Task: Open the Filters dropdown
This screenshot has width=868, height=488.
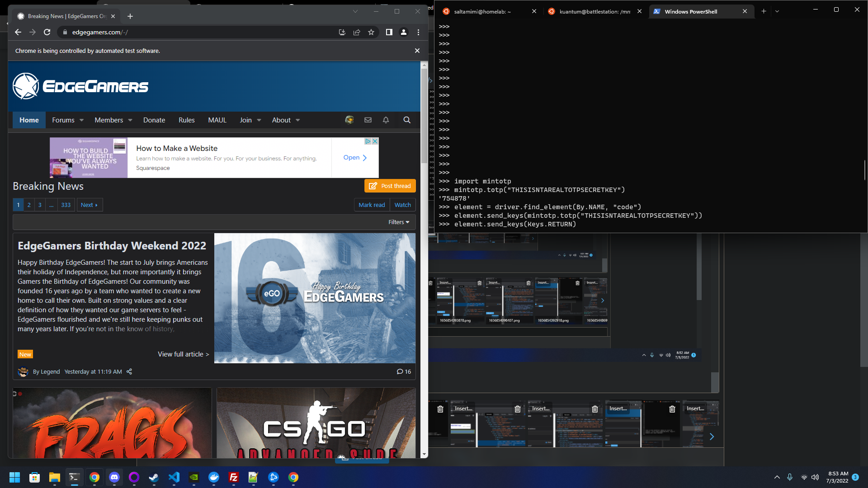Action: 399,222
